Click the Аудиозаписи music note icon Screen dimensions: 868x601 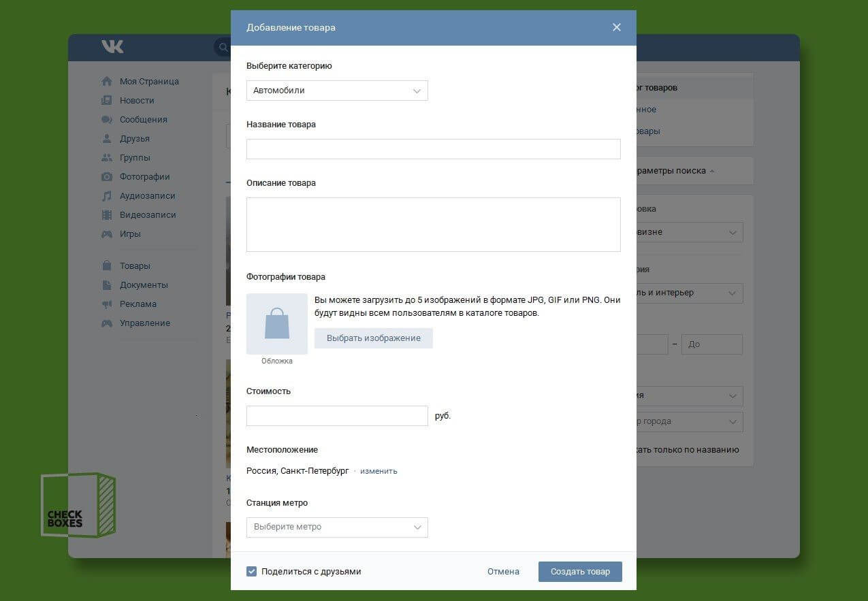click(x=107, y=196)
